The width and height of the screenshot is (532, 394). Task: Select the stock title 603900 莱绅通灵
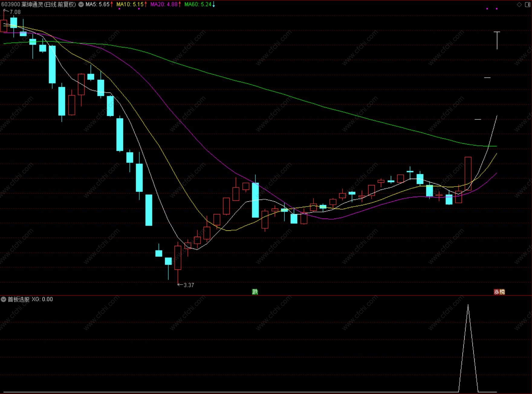pos(22,5)
